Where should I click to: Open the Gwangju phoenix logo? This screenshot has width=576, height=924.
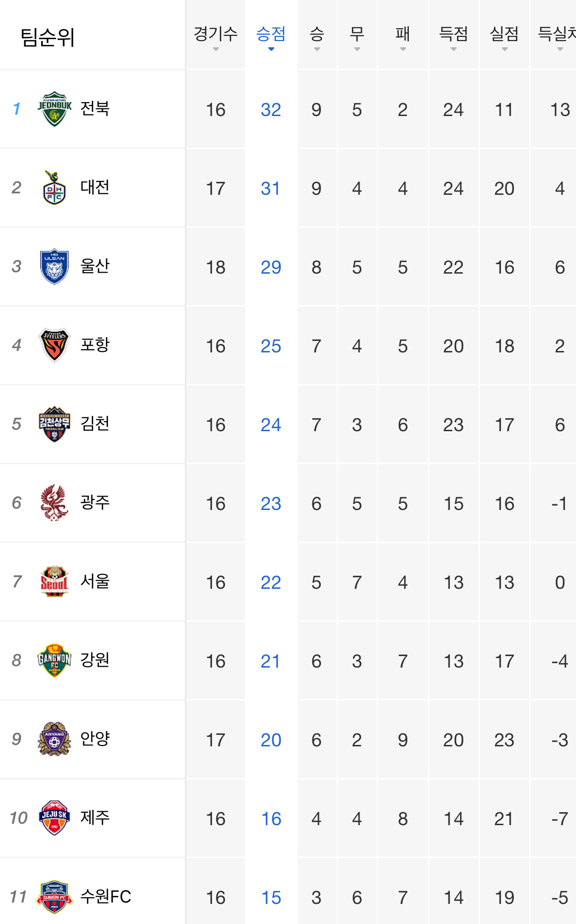point(54,503)
